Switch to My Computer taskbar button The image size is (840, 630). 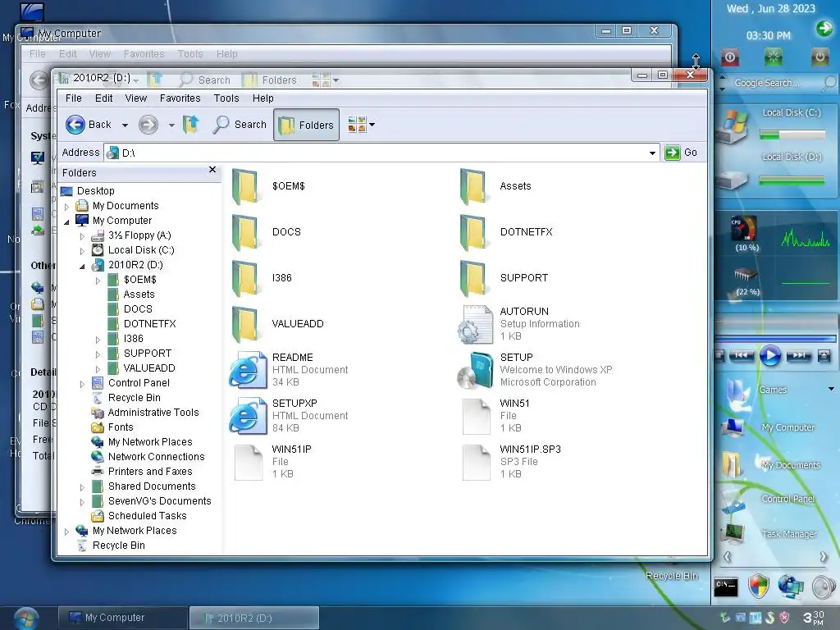(x=123, y=618)
